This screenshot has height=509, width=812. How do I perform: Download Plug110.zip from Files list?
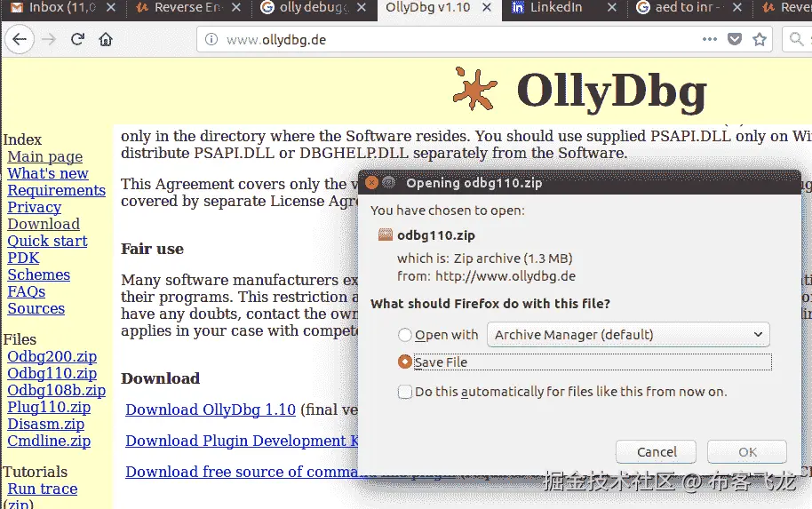(x=49, y=407)
